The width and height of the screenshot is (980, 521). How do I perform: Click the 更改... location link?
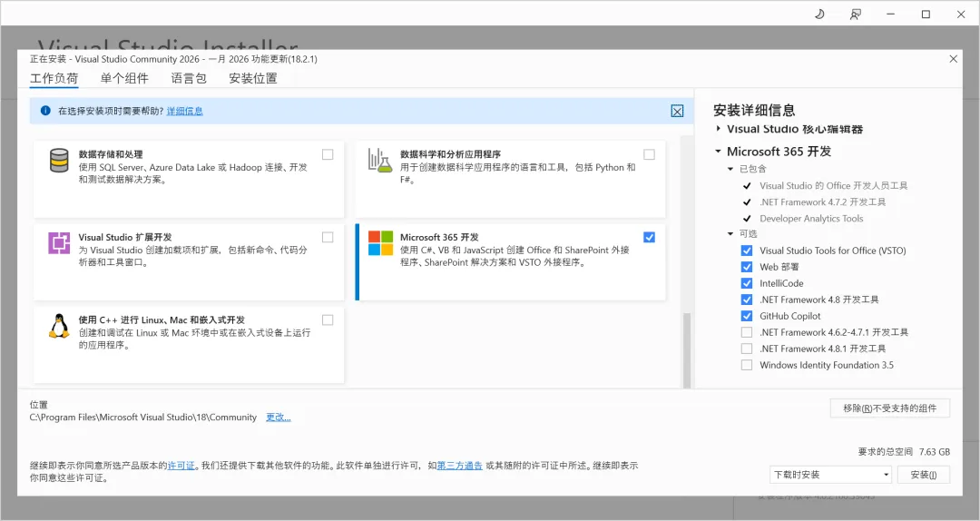pyautogui.click(x=279, y=418)
